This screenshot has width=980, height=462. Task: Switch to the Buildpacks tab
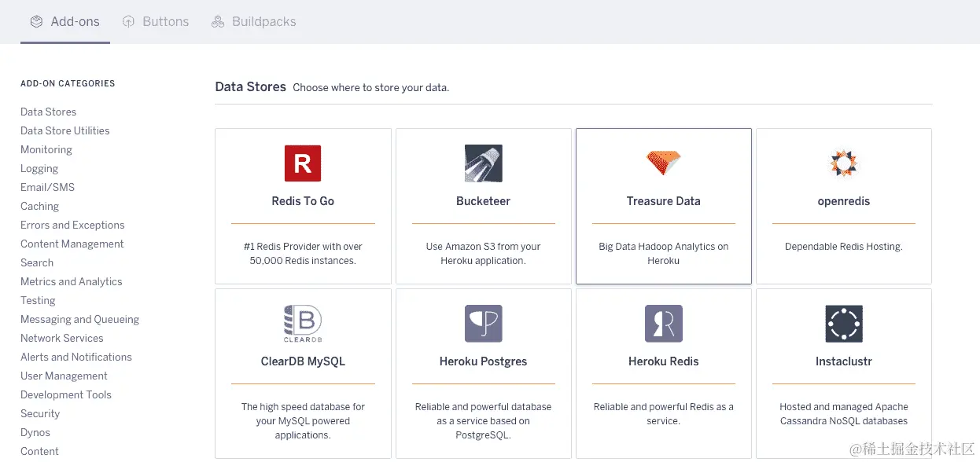[253, 22]
